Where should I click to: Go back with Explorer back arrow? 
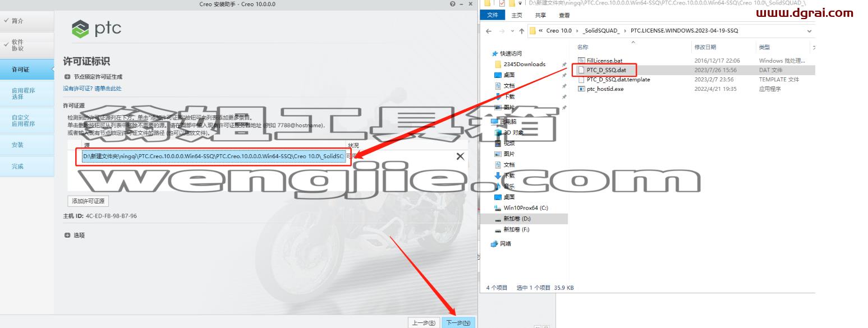pyautogui.click(x=488, y=31)
